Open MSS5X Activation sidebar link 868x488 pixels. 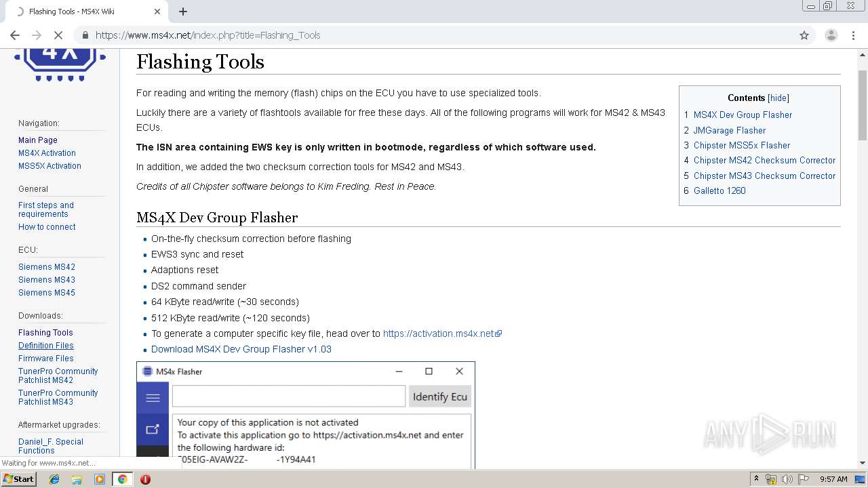click(50, 166)
